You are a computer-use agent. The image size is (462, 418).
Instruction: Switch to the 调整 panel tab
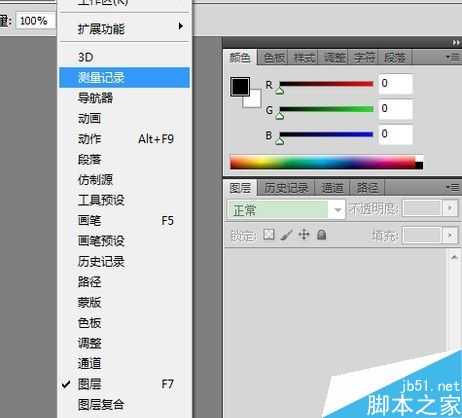(334, 58)
